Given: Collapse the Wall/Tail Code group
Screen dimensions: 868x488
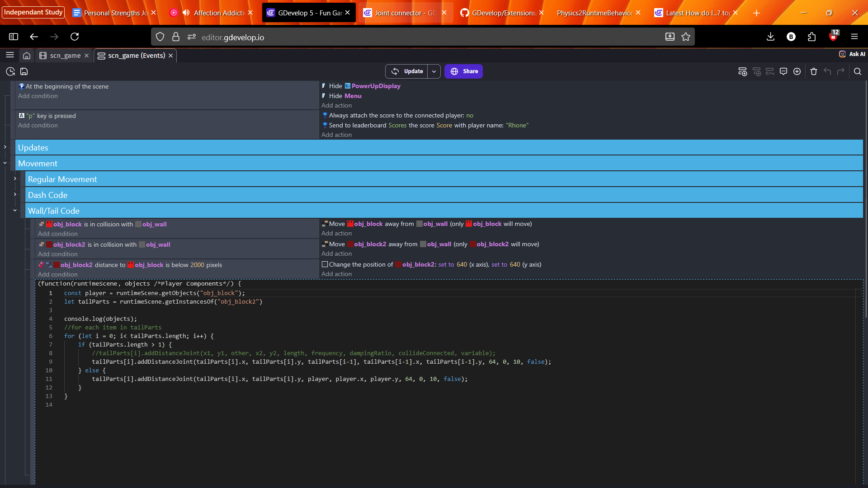Looking at the screenshot, I should tap(15, 211).
